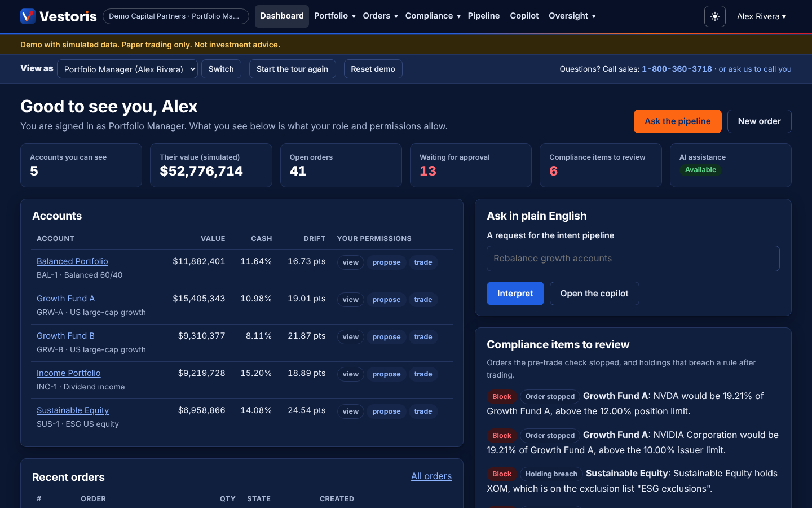
Task: Click the $15,405,343 value for Growth Fund A
Action: coord(199,299)
